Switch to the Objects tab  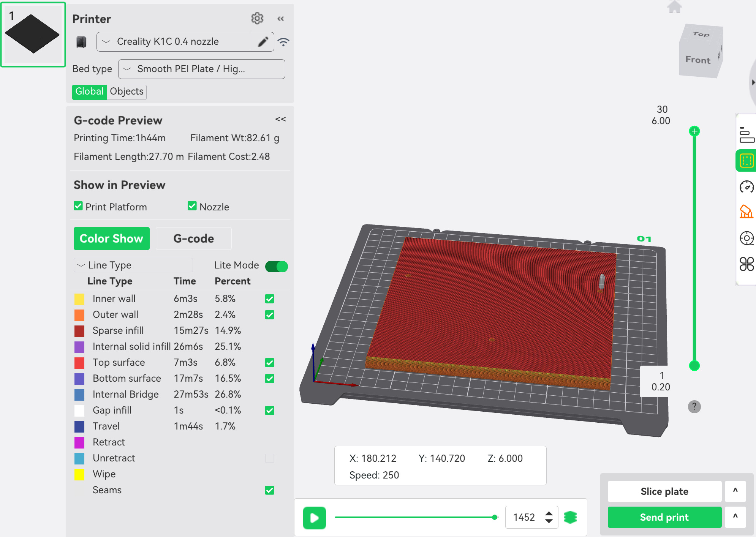tap(127, 92)
